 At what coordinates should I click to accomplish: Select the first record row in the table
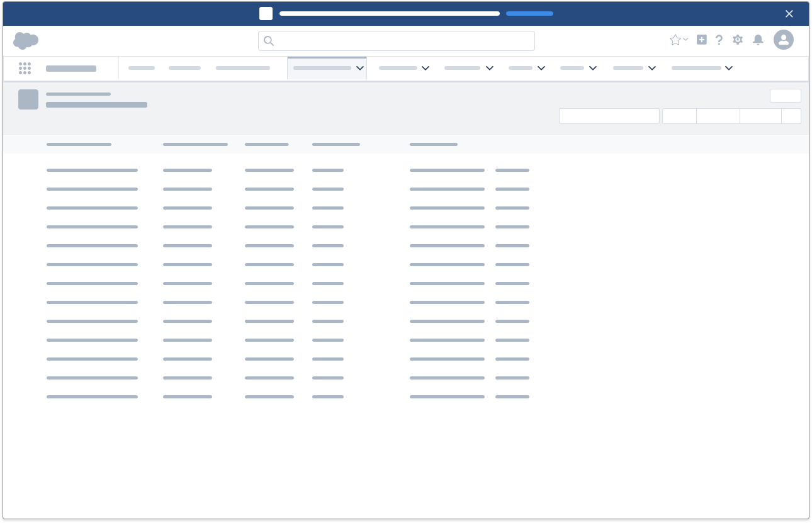(92, 170)
